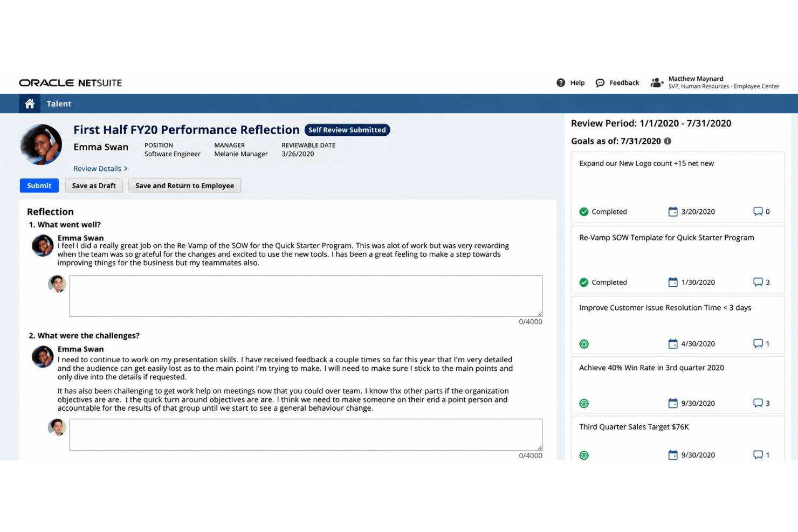Click calendar icon beside 1/30/2020
The image size is (798, 532).
click(673, 282)
